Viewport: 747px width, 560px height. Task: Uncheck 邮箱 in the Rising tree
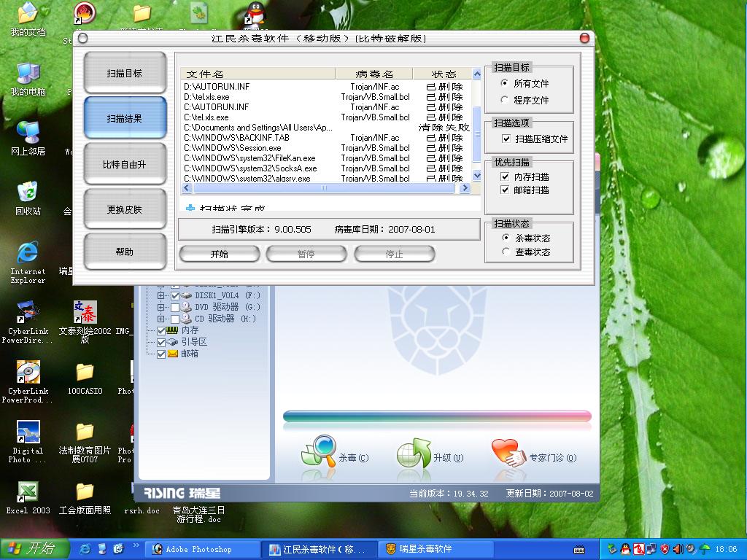pyautogui.click(x=161, y=354)
